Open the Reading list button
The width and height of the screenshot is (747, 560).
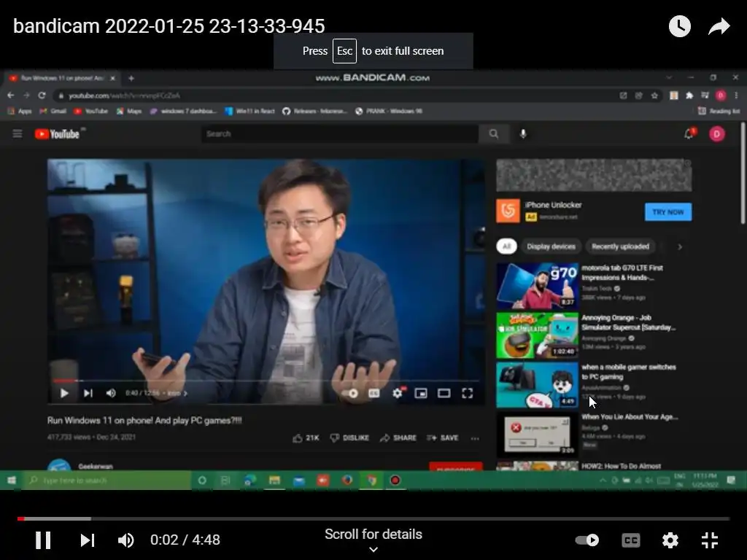[x=719, y=111]
